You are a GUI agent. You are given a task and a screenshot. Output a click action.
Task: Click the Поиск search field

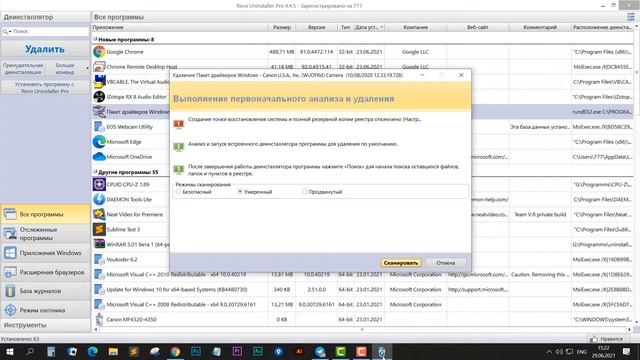(49, 31)
